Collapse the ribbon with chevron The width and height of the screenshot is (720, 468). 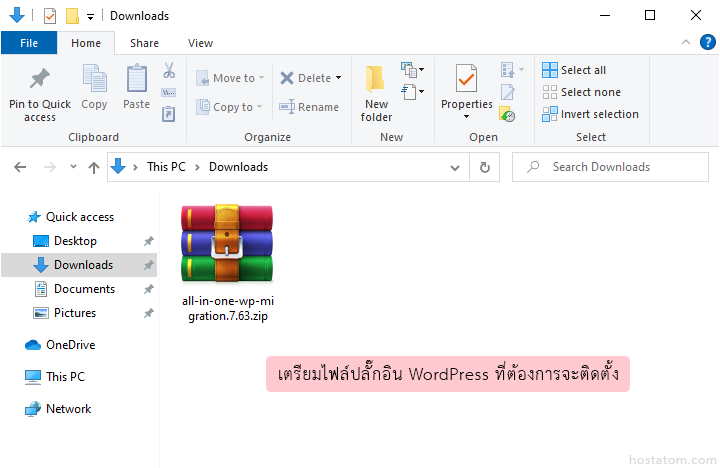click(x=686, y=43)
